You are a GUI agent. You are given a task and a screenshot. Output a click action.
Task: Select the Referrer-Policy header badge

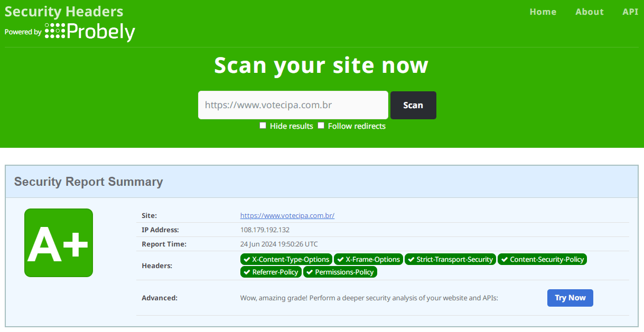tap(270, 272)
